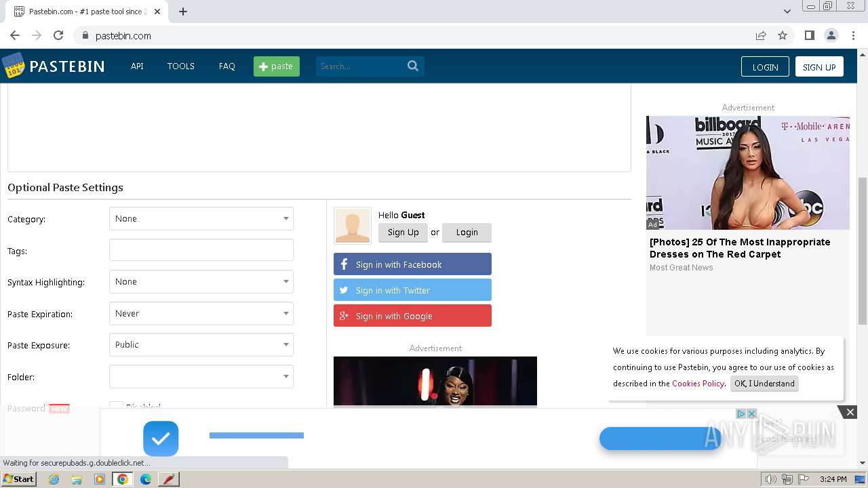Sign in with Google
Screen dimensions: 868x488
[x=412, y=316]
